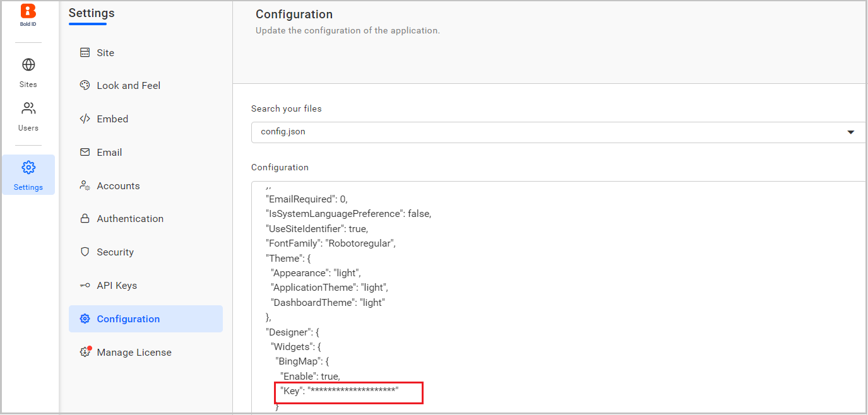
Task: Click the Site settings icon
Action: tap(85, 52)
